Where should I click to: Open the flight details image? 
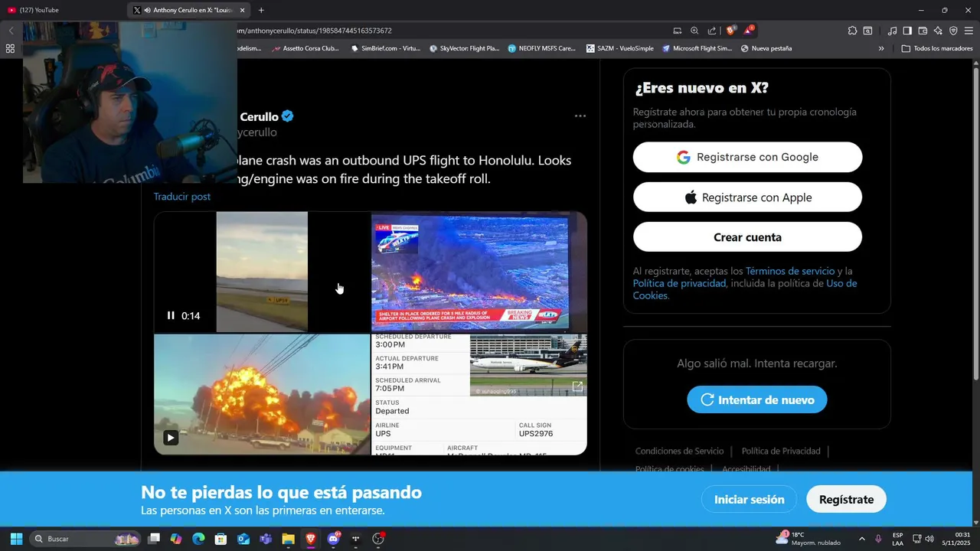click(x=479, y=394)
